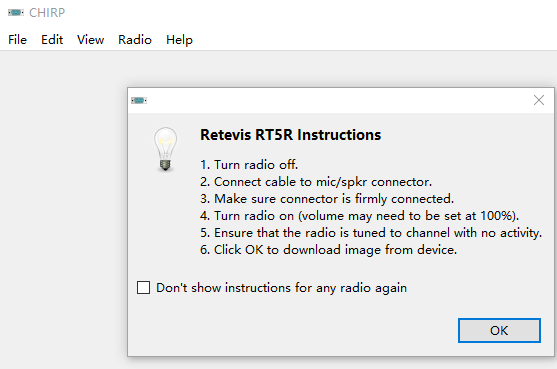
Task: Click the small radio icon in dialog title bar
Action: click(x=139, y=101)
